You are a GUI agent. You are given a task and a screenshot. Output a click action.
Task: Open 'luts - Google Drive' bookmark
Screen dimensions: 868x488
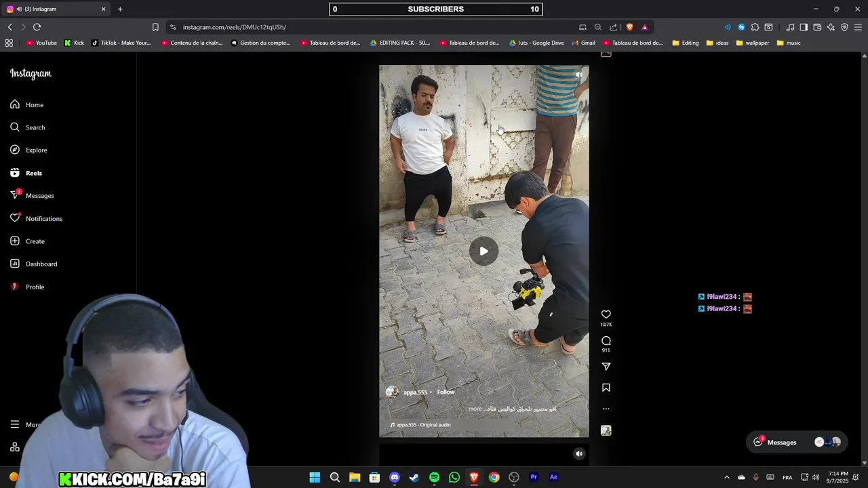[536, 43]
